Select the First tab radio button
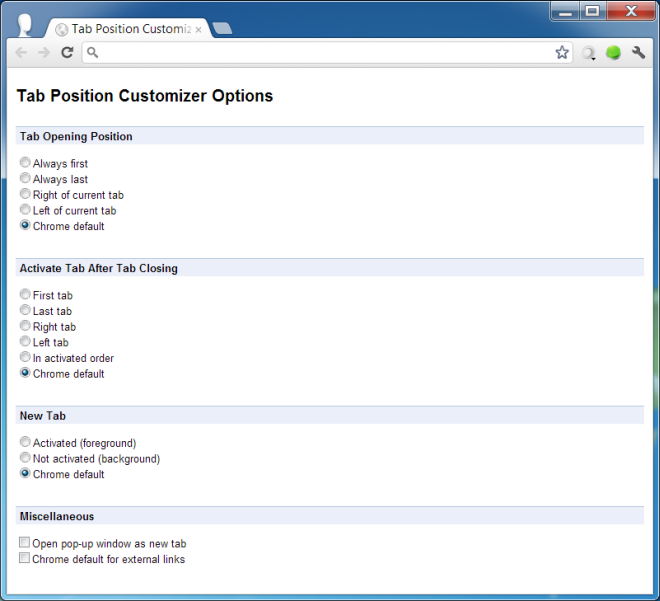This screenshot has width=660, height=601. (x=25, y=294)
